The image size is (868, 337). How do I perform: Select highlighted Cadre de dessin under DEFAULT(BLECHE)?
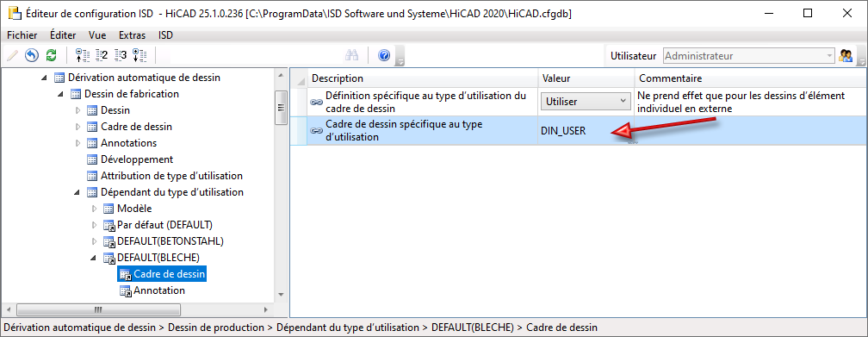tap(170, 274)
